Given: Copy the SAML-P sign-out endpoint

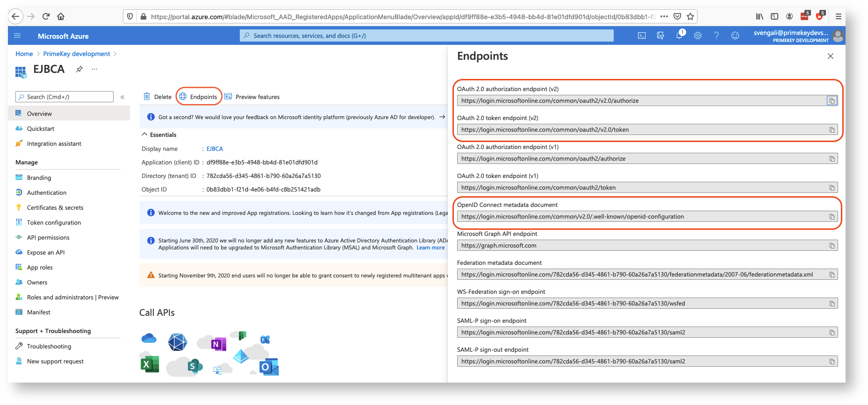Looking at the screenshot, I should coord(832,362).
